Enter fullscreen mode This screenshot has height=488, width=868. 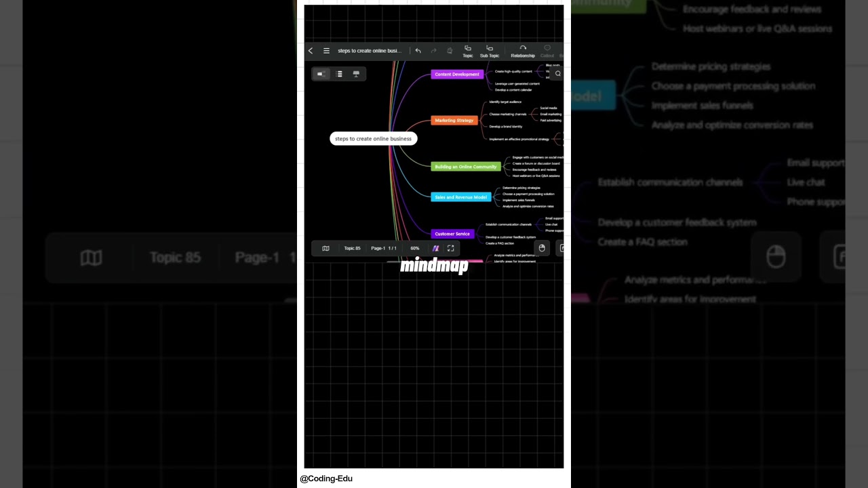[x=450, y=248]
